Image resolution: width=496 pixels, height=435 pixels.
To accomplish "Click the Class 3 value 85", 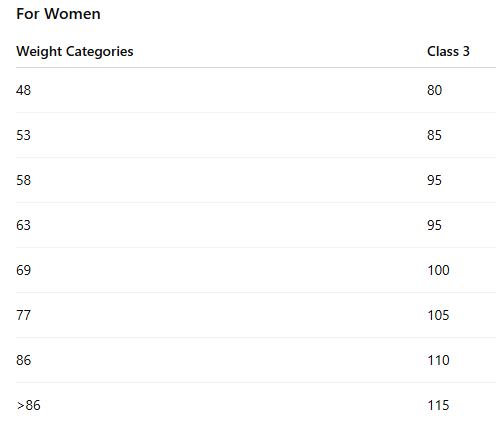I will pos(434,135).
